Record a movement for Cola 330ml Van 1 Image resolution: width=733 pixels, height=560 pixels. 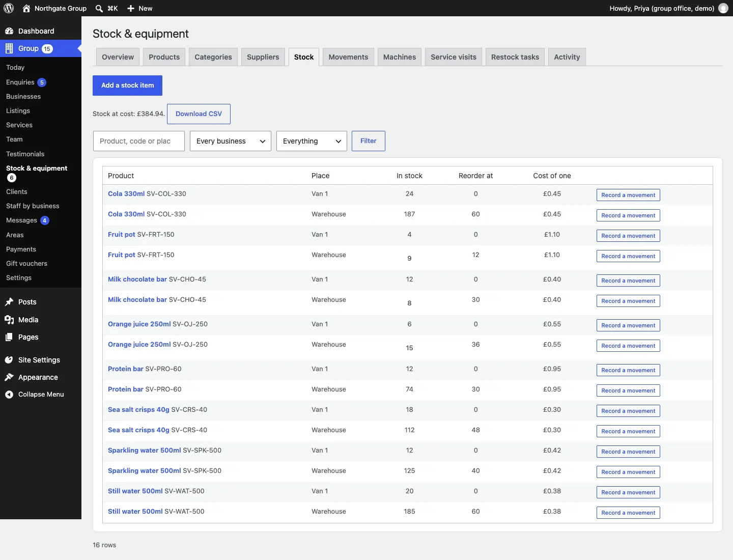click(x=628, y=195)
